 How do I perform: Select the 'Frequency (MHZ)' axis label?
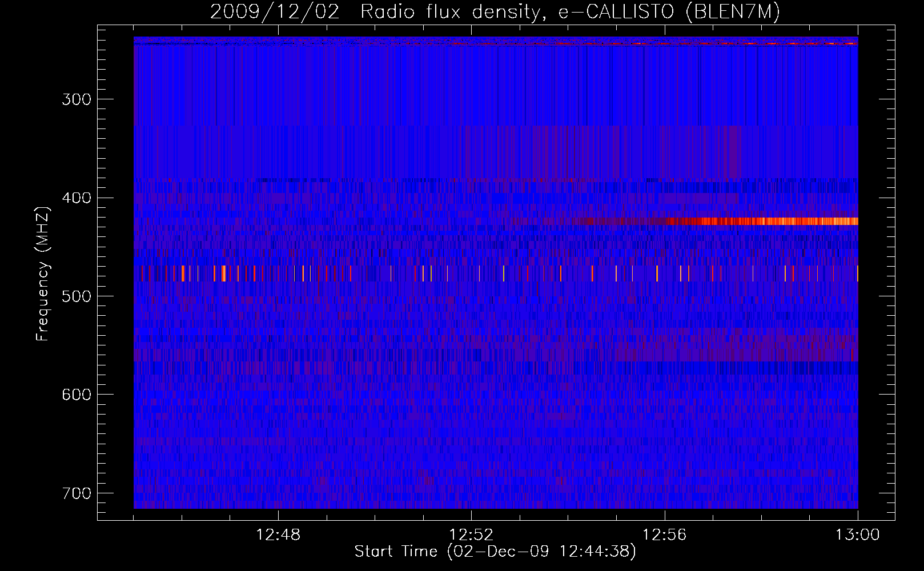point(43,274)
